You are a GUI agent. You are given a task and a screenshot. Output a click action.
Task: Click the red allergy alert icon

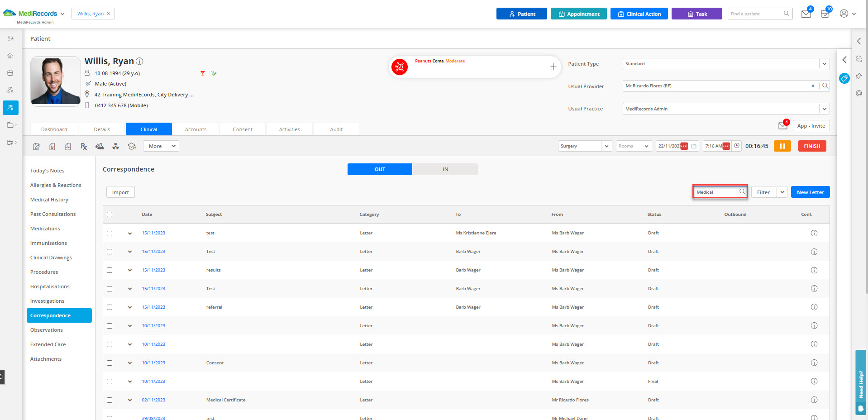[400, 67]
